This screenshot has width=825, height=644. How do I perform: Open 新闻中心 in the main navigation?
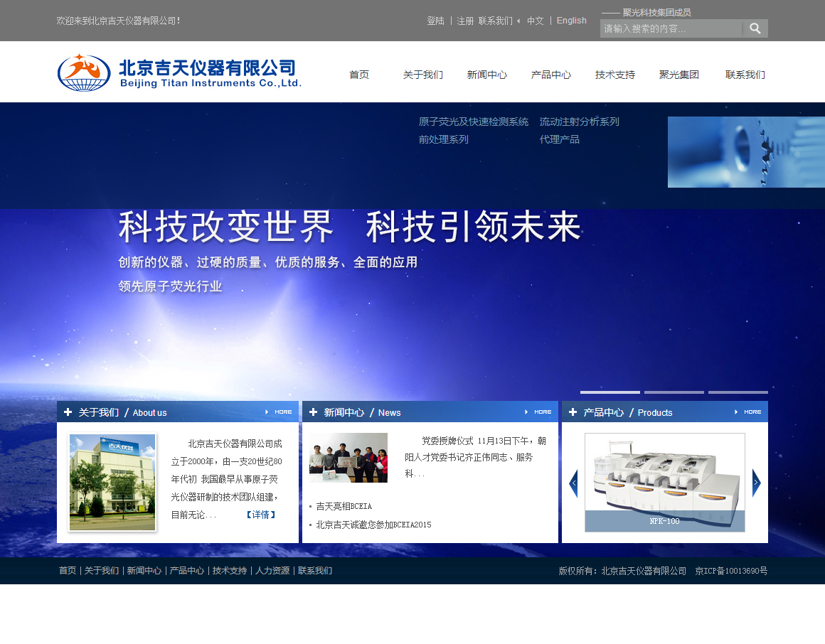click(x=487, y=75)
